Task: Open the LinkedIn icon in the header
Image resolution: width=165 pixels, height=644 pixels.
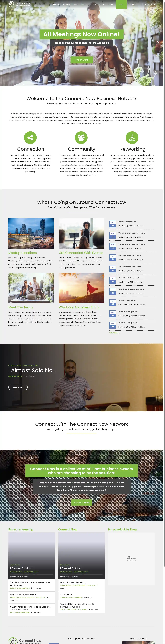Action: click(151, 4)
